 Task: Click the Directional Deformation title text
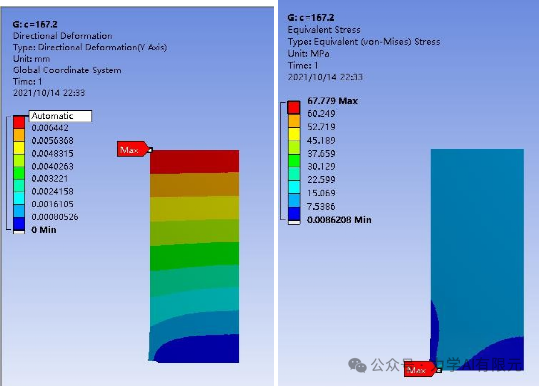pyautogui.click(x=63, y=36)
